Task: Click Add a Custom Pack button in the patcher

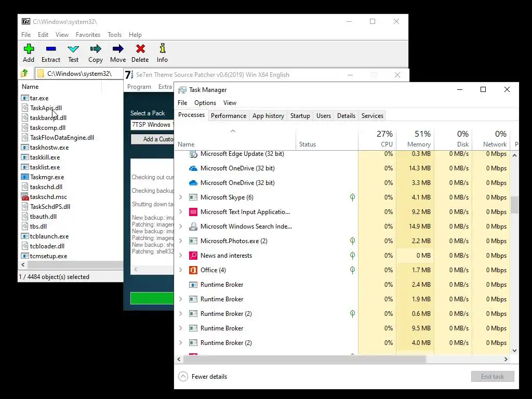Action: tap(153, 139)
